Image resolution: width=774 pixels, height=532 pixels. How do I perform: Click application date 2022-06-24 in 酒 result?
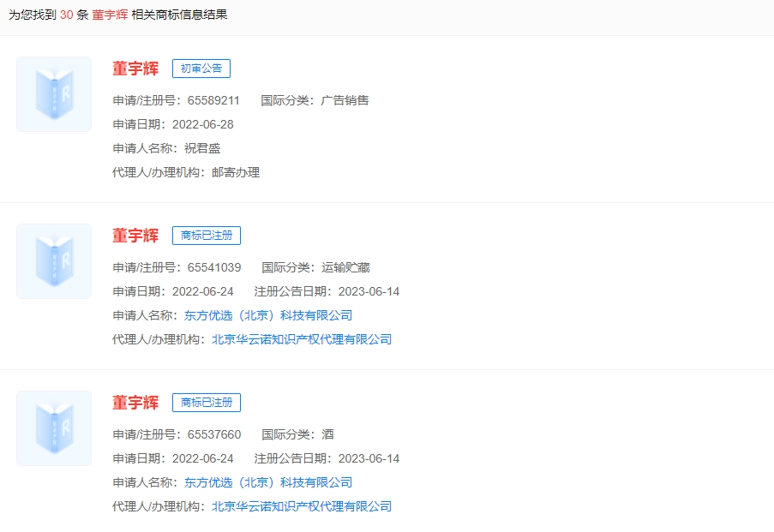203,458
